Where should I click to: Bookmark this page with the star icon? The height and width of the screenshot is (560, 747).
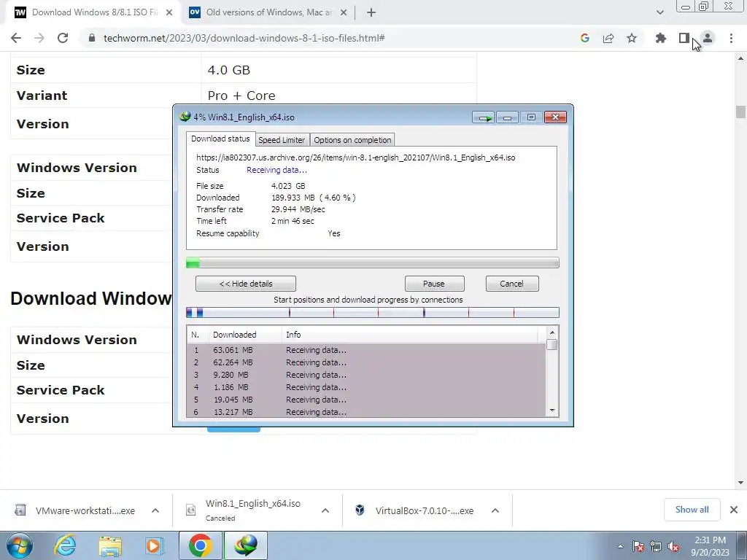(x=632, y=38)
